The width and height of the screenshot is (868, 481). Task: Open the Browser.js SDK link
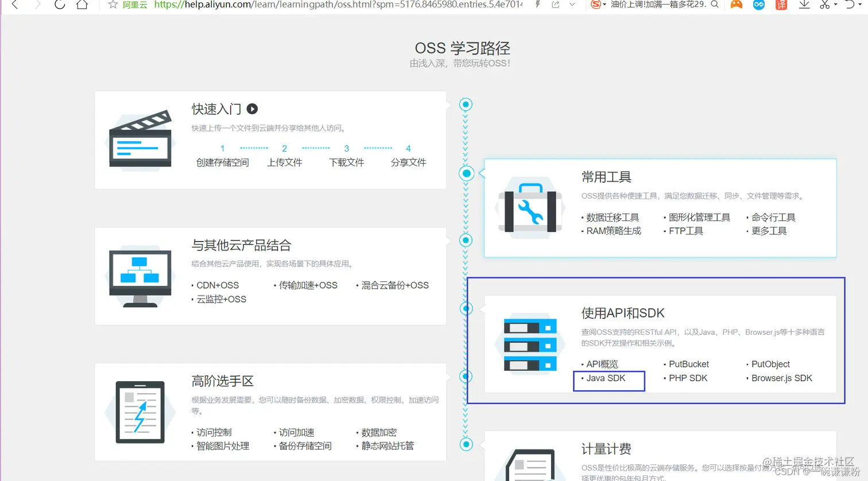[x=782, y=378]
